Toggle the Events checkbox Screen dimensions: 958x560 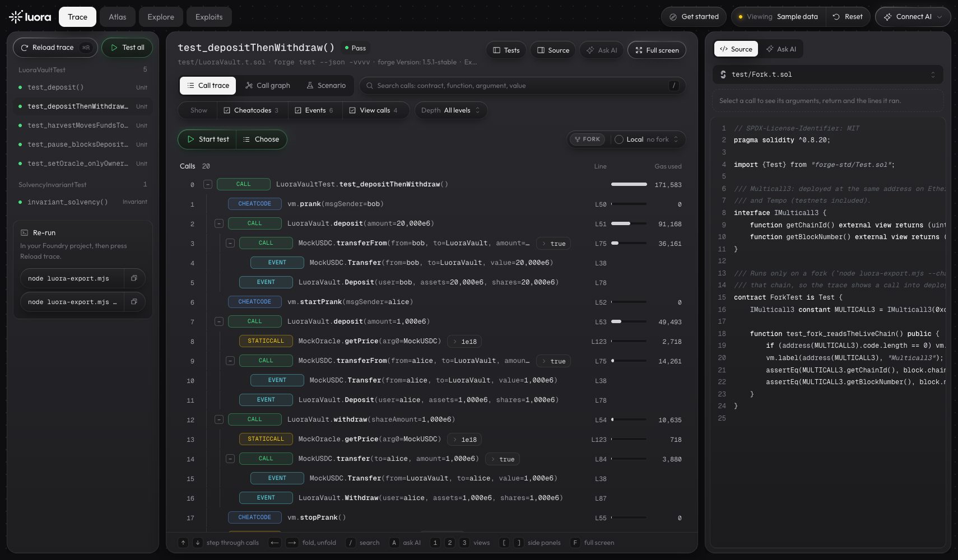[x=298, y=110]
